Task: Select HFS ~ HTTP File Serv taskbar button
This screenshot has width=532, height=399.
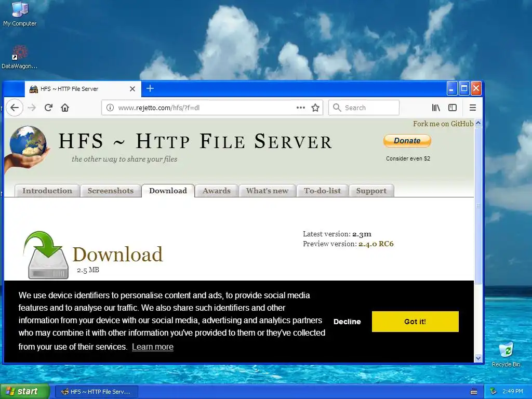Action: [96, 392]
